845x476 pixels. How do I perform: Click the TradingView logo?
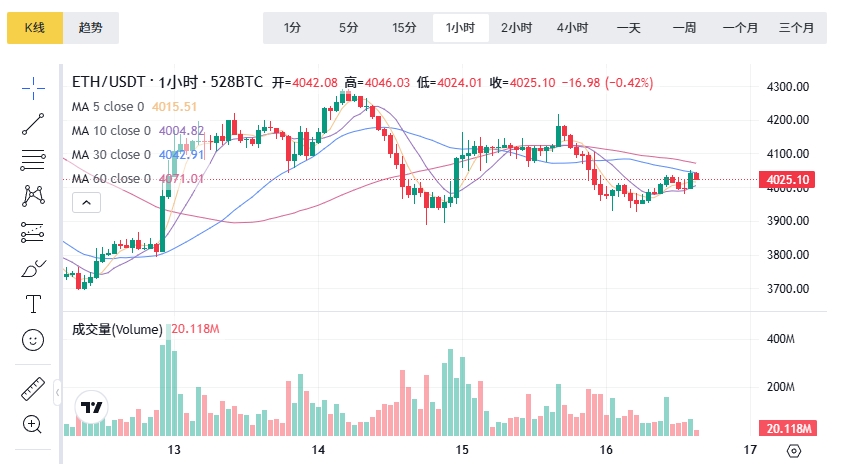(x=92, y=408)
